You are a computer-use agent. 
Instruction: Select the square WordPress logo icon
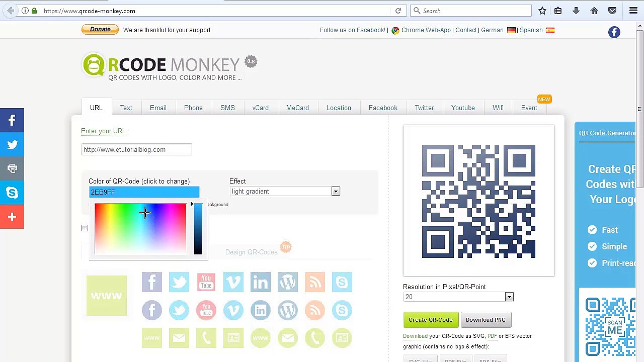click(x=287, y=282)
